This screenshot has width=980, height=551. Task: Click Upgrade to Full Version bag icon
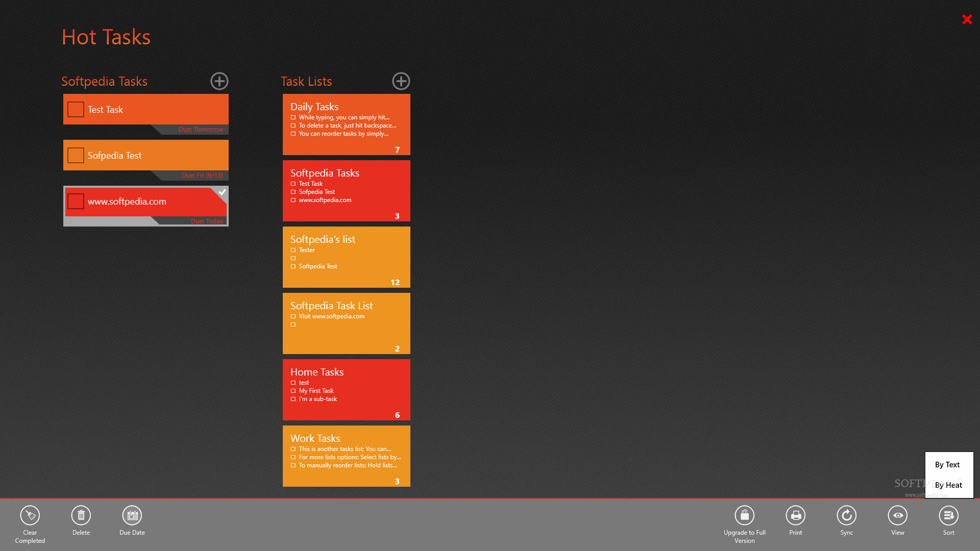(745, 515)
